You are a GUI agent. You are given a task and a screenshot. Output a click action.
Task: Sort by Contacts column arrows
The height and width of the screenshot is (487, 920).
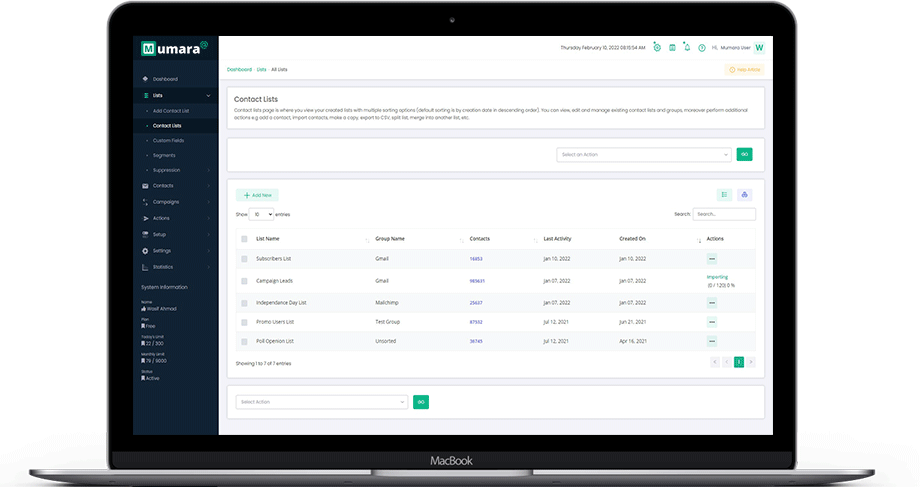tap(535, 240)
